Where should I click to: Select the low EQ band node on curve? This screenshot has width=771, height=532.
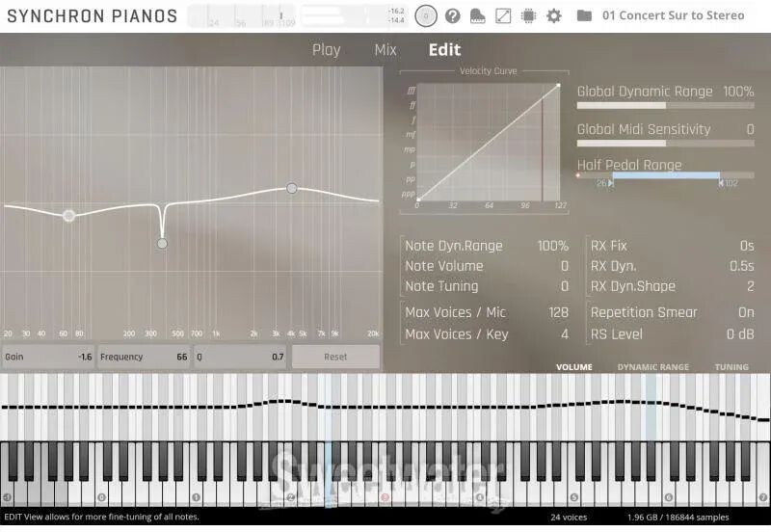tap(68, 216)
